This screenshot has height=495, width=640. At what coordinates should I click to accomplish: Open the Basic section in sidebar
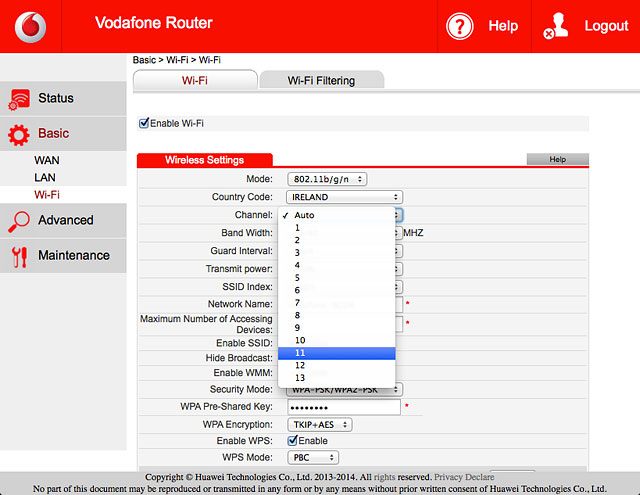(x=63, y=133)
